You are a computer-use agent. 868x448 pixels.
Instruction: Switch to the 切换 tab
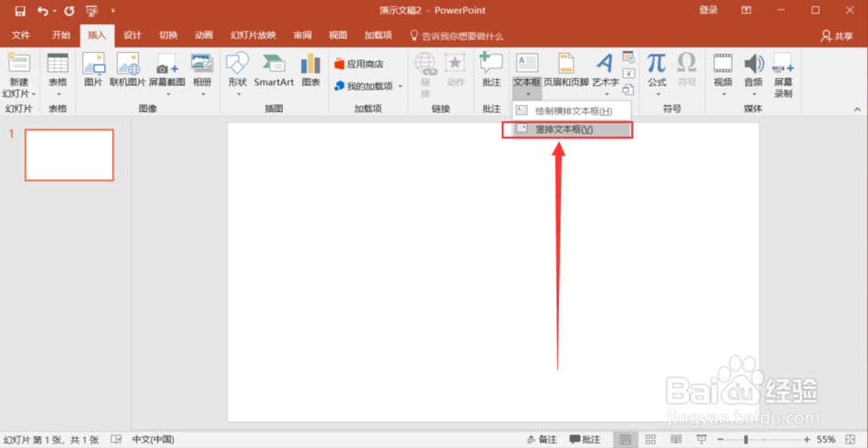168,36
